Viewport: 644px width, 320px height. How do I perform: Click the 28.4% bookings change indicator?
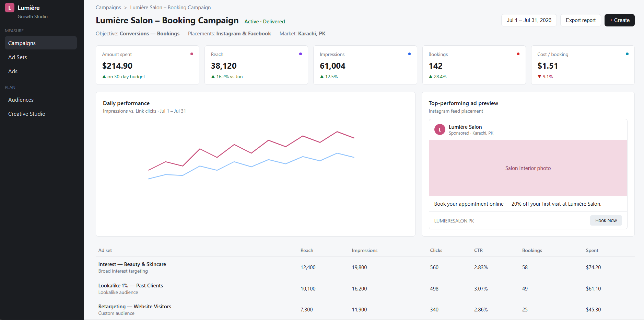[x=437, y=77]
